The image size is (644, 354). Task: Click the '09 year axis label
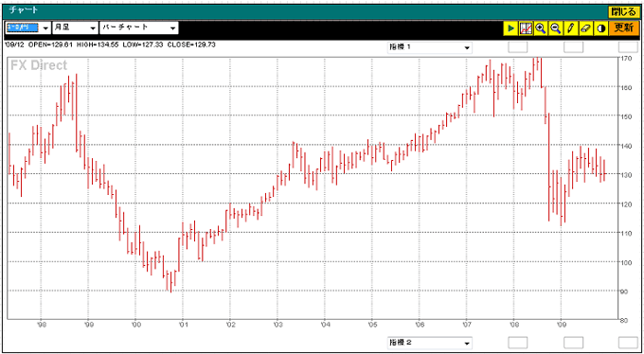tap(561, 325)
